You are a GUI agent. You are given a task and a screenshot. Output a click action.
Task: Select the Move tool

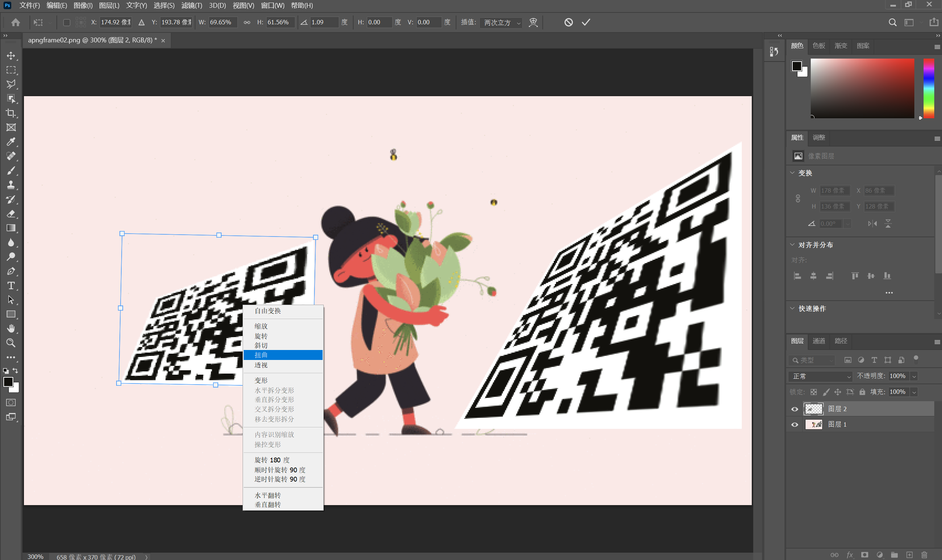pyautogui.click(x=11, y=56)
